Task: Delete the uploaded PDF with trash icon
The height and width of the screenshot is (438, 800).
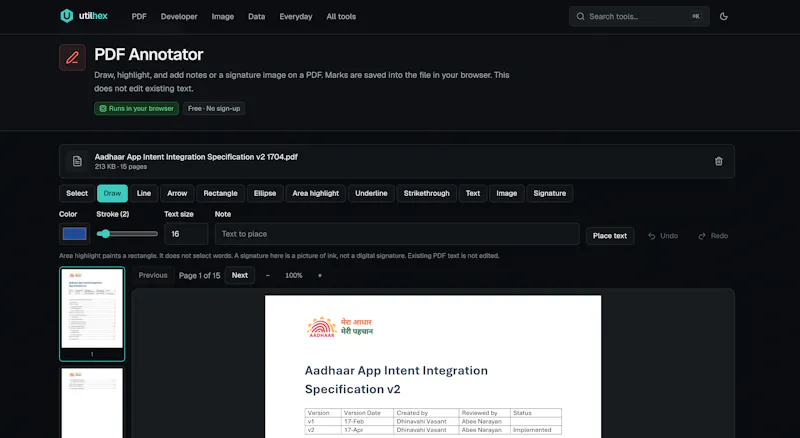Action: coord(718,161)
